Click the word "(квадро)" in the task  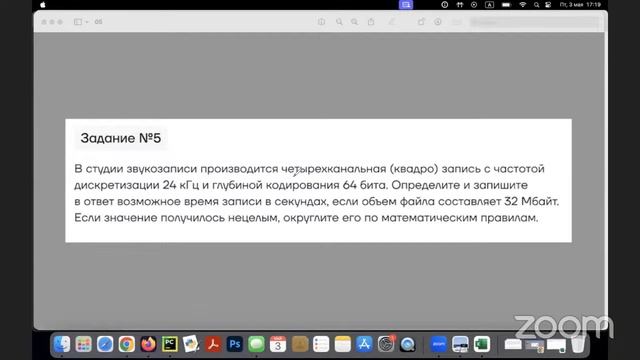(x=414, y=169)
